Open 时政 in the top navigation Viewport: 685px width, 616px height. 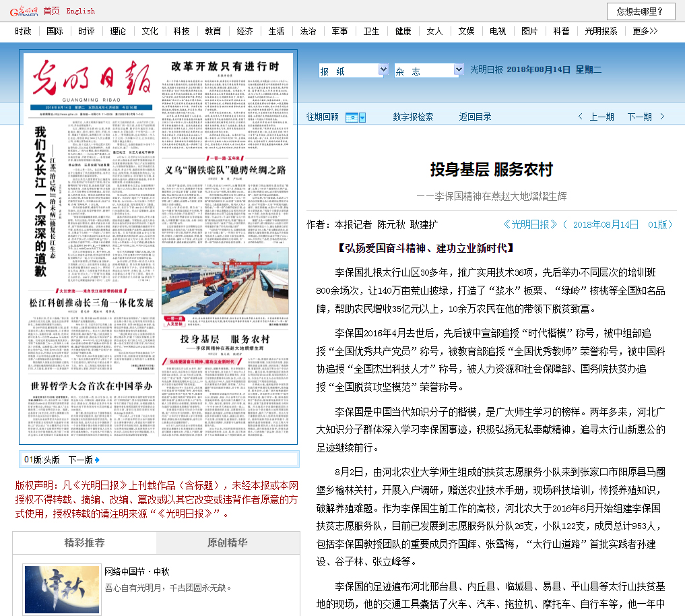[x=23, y=31]
